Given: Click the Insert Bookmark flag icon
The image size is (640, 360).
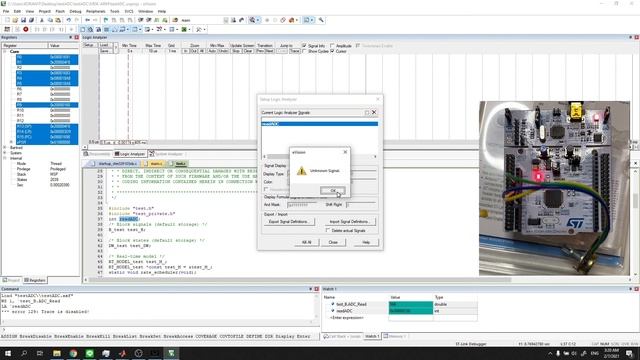Looking at the screenshot, I should coord(106,20).
